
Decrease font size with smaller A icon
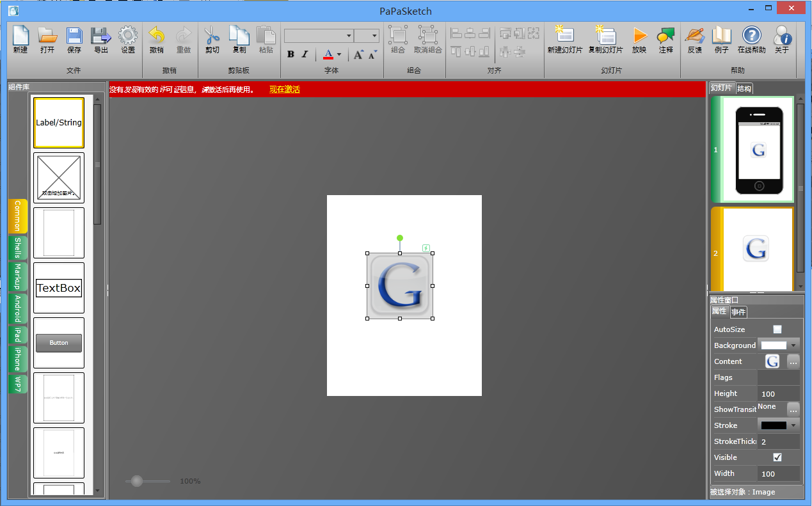(x=373, y=54)
